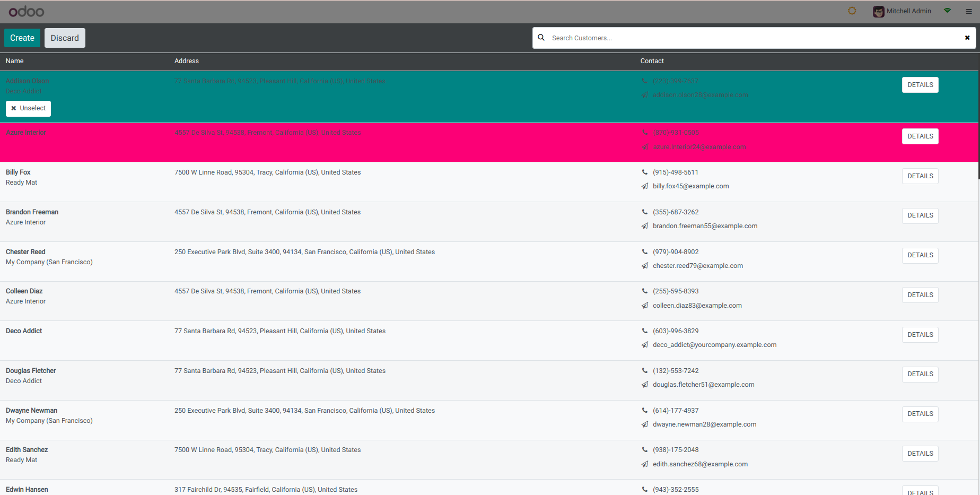Click the Odoo logo
Viewport: 980px width, 495px height.
pyautogui.click(x=27, y=12)
